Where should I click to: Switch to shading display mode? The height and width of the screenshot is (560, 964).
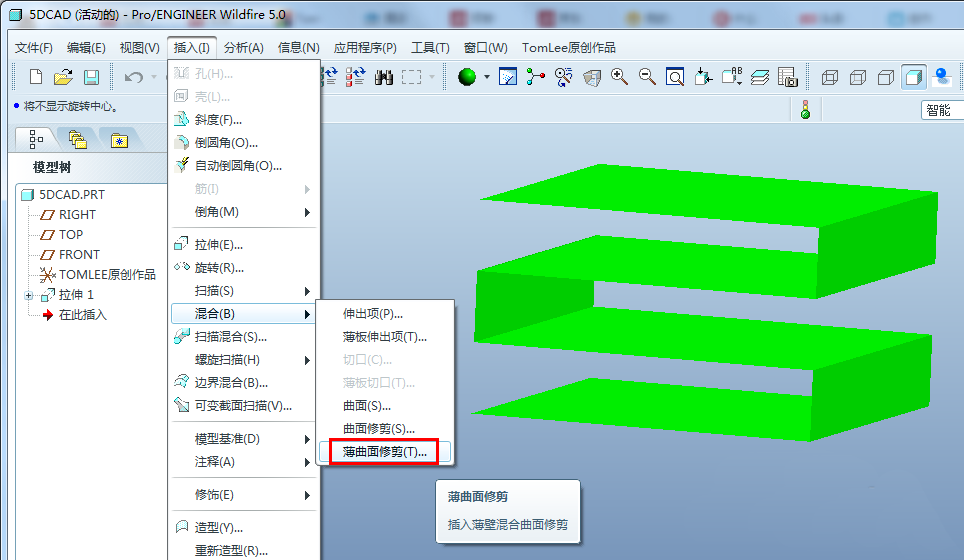[914, 77]
